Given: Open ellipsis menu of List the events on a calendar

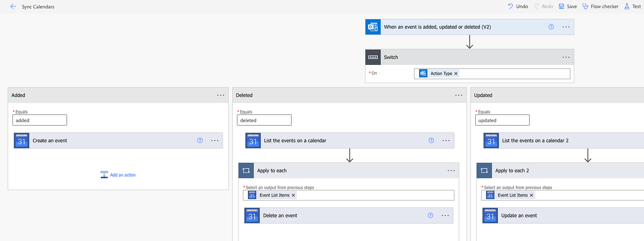Looking at the screenshot, I should pyautogui.click(x=446, y=141).
